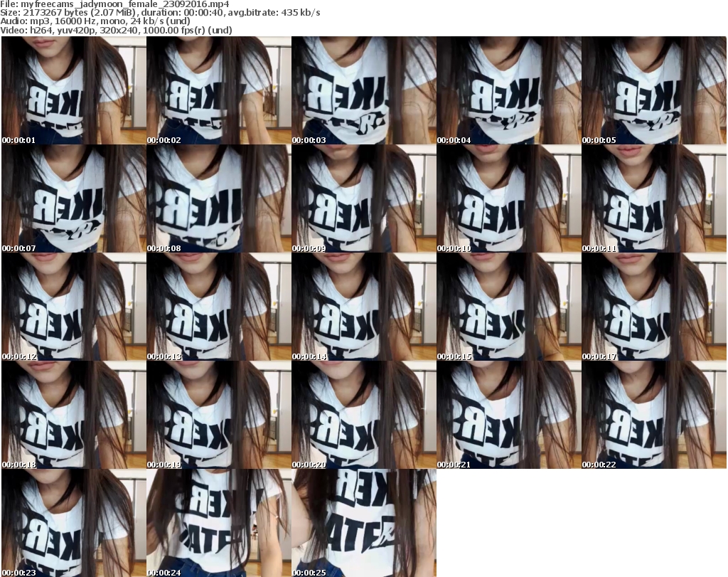The width and height of the screenshot is (728, 577).
Task: Choose the 00:00:20 video still
Action: point(363,415)
